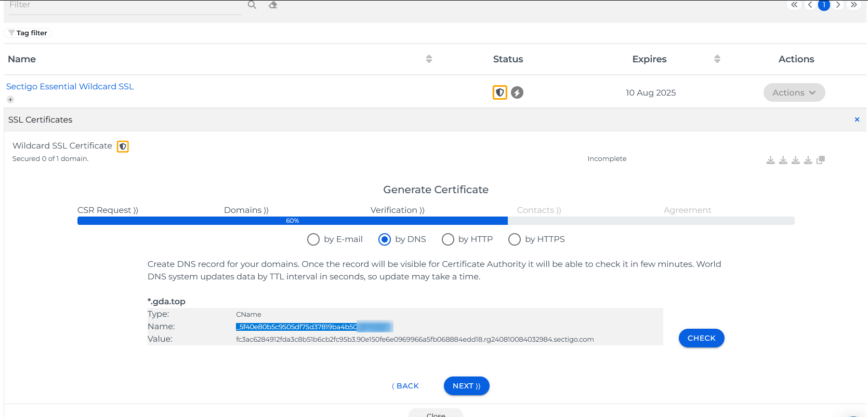Click the lightning bolt status icon
Screen dimensions: 868x417
pyautogui.click(x=517, y=92)
